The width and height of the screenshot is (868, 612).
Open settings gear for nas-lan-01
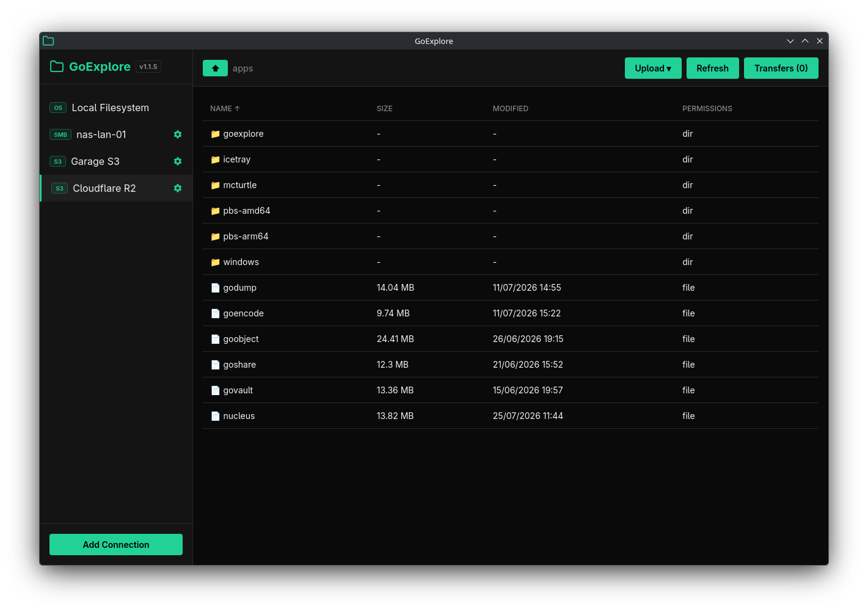pos(178,134)
